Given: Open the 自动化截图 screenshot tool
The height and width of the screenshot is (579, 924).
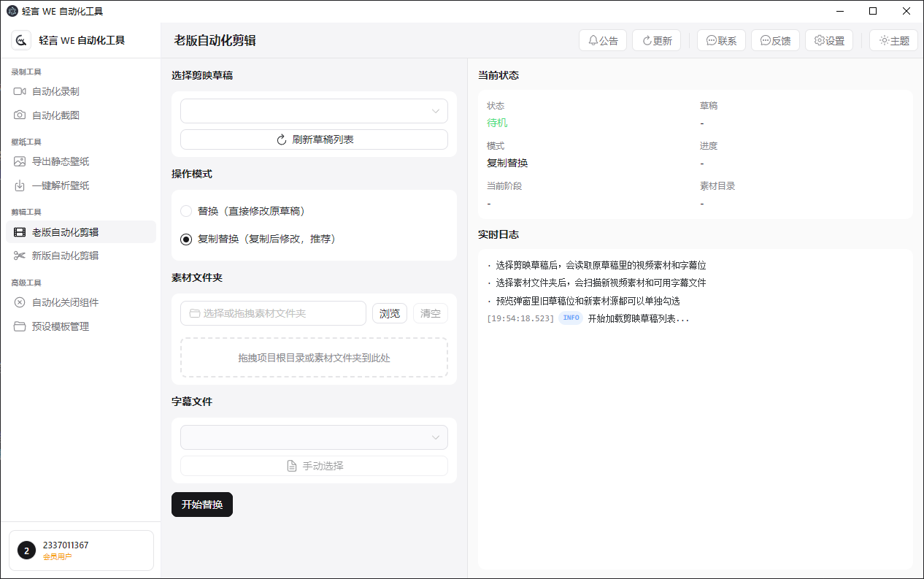Looking at the screenshot, I should click(55, 115).
